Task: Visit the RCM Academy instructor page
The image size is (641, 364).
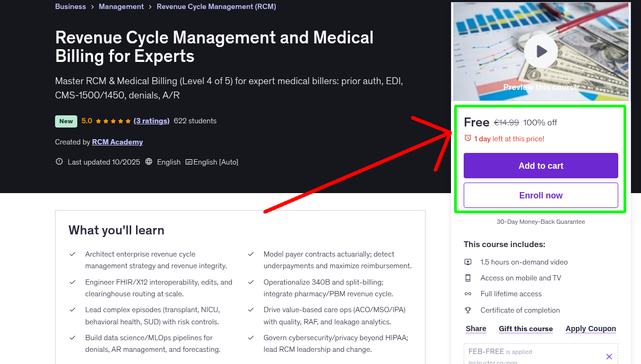Action: (117, 142)
